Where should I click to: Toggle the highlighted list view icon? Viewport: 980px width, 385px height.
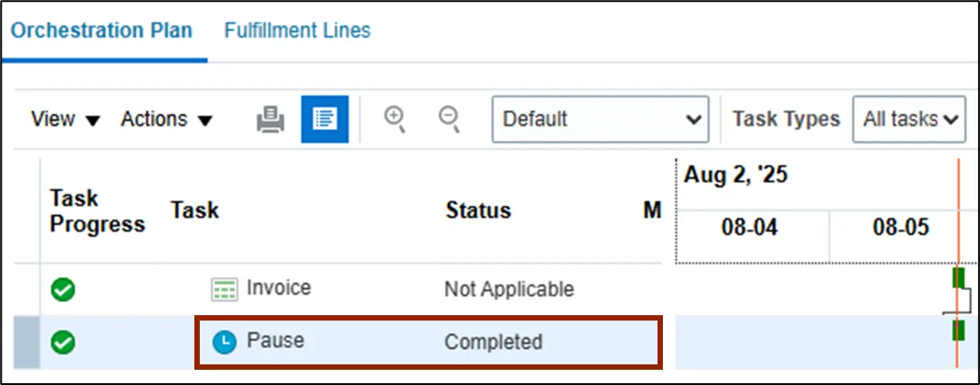point(324,119)
